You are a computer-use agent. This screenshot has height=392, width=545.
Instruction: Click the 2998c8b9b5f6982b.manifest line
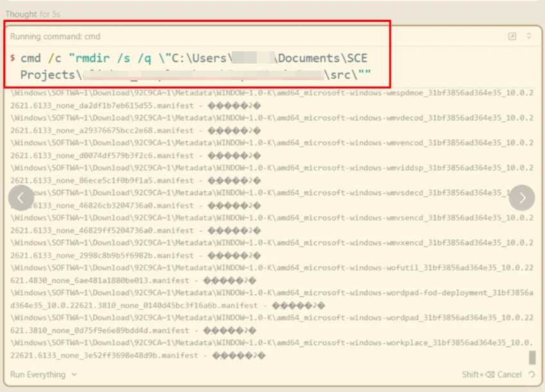(x=135, y=255)
